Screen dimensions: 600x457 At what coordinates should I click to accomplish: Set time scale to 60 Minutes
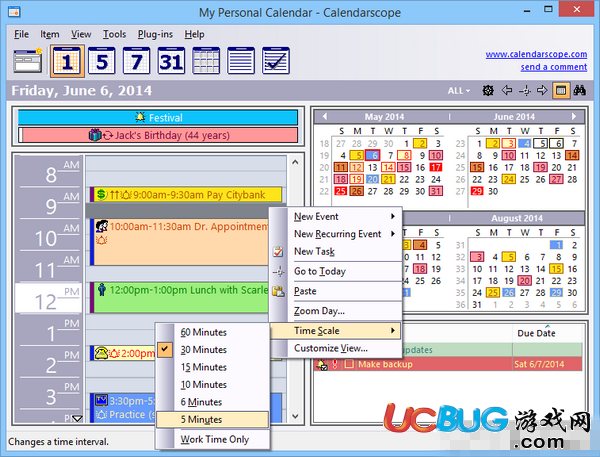pyautogui.click(x=213, y=332)
